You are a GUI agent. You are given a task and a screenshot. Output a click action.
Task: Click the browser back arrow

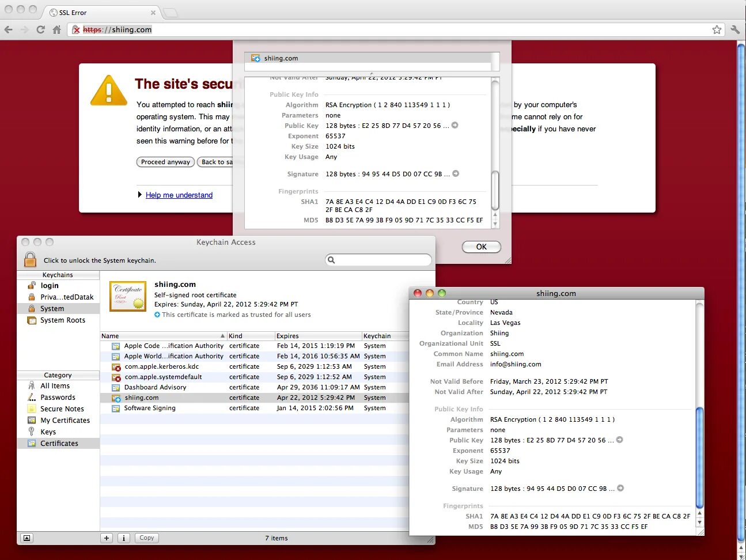point(8,29)
